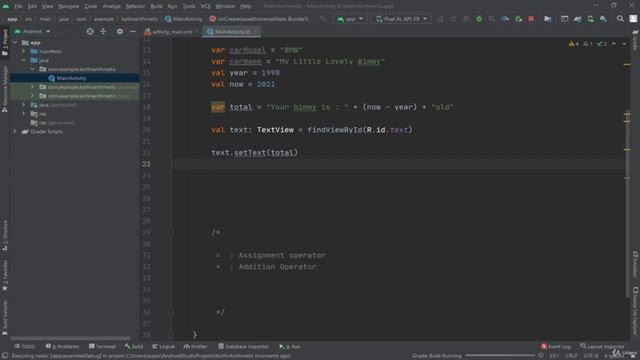Expand the manifests folder

[24, 51]
